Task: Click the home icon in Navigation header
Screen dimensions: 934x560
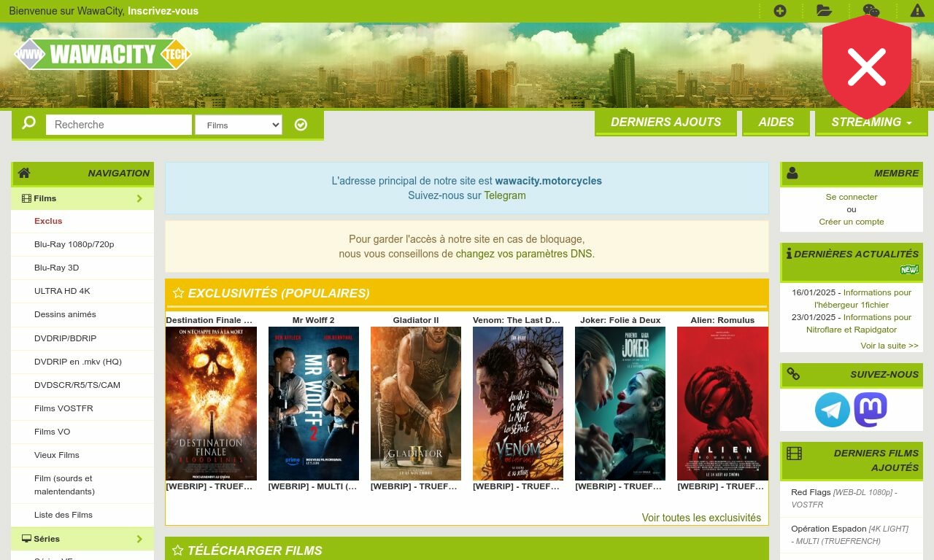Action: [x=24, y=173]
